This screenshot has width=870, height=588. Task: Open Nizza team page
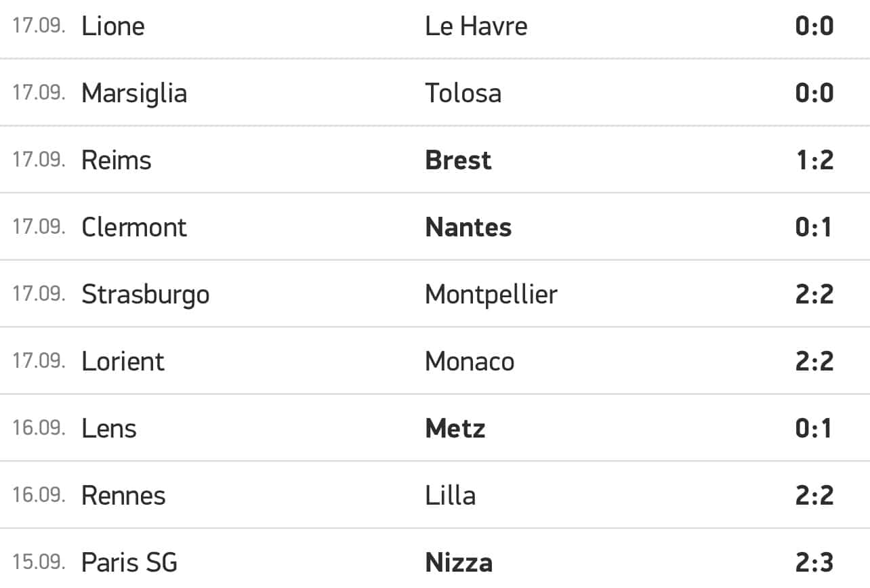click(x=459, y=562)
